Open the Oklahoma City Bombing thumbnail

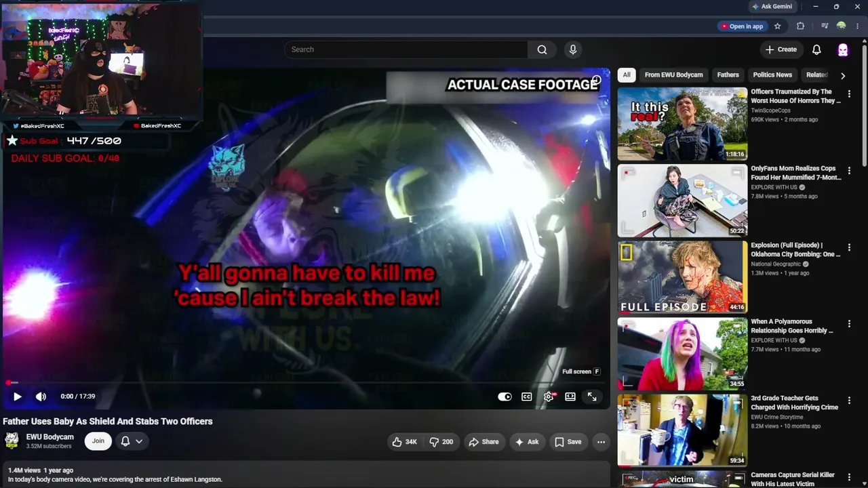tap(682, 277)
